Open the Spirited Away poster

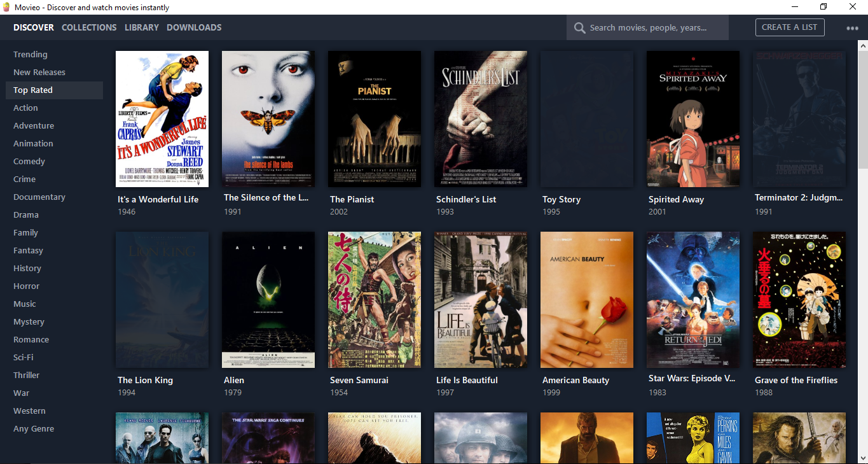click(x=692, y=119)
